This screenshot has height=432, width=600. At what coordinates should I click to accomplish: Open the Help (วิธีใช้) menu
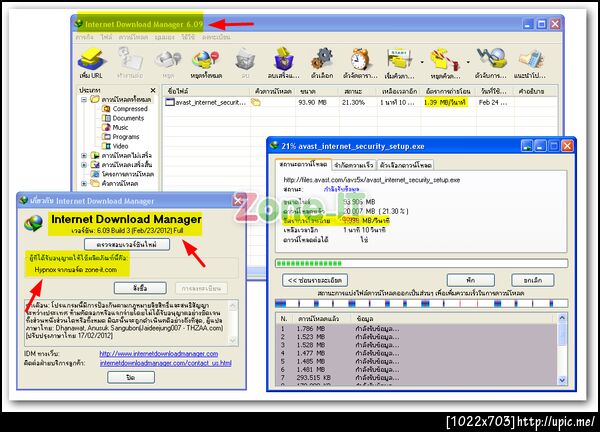point(188,37)
